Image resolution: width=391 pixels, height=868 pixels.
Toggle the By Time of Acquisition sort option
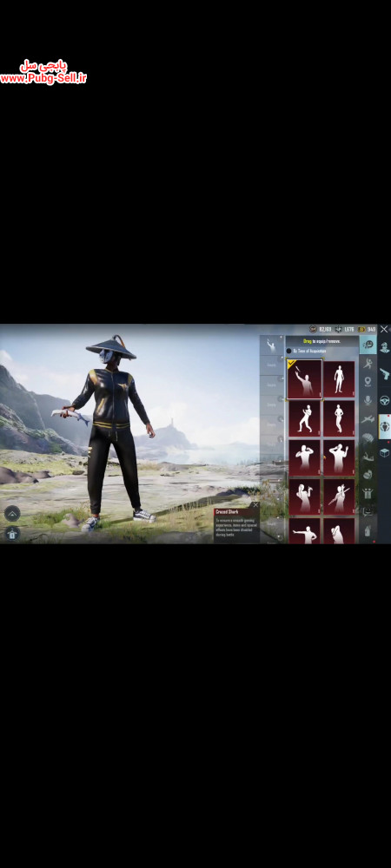point(306,351)
